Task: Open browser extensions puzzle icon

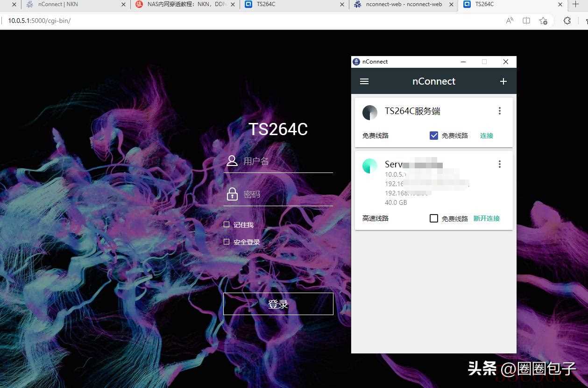Action: point(567,21)
